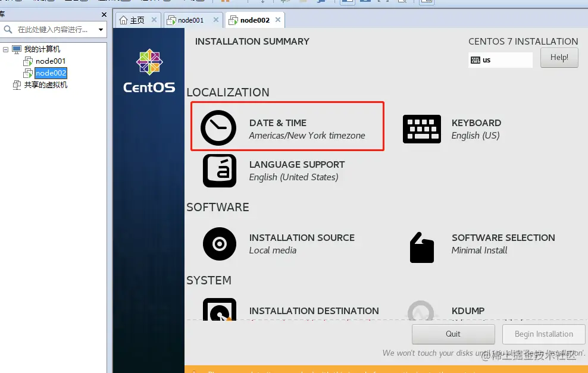The width and height of the screenshot is (588, 373).
Task: Select 共享的虚拟机 in the library tree
Action: tap(46, 85)
